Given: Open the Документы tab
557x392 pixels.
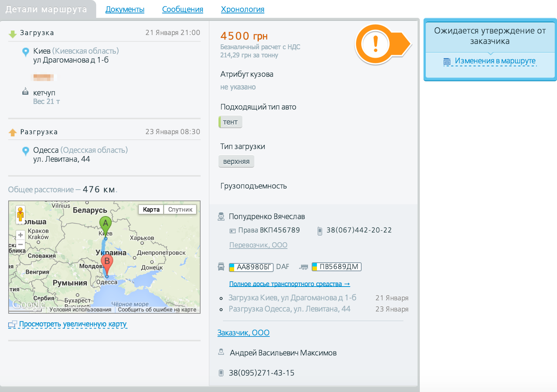Looking at the screenshot, I should 125,9.
